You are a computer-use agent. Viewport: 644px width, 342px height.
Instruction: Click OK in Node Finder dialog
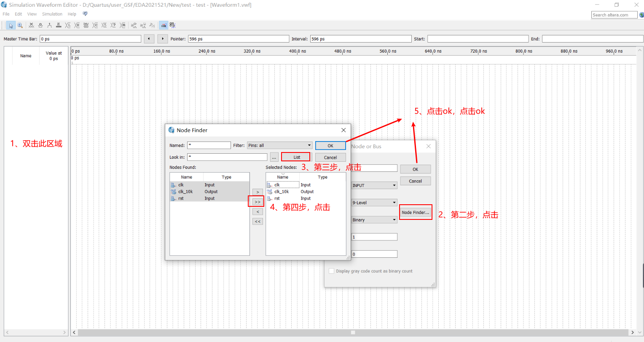click(x=330, y=146)
